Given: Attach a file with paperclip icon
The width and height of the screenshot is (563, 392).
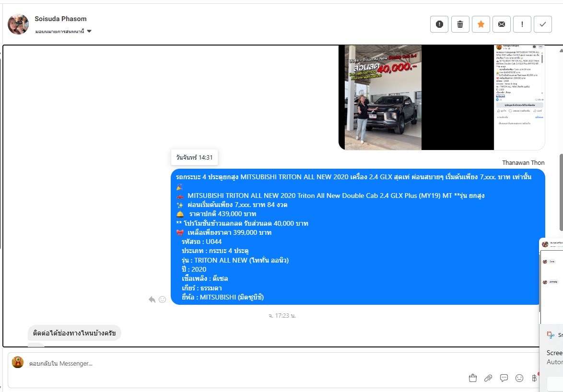Looking at the screenshot, I should pos(488,378).
